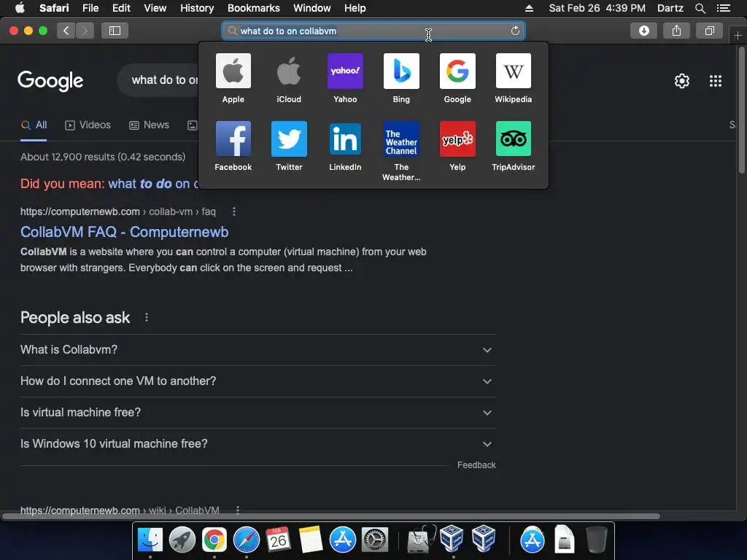Click the vertical page scrollbar
Viewport: 747px width, 560px height.
click(x=741, y=111)
